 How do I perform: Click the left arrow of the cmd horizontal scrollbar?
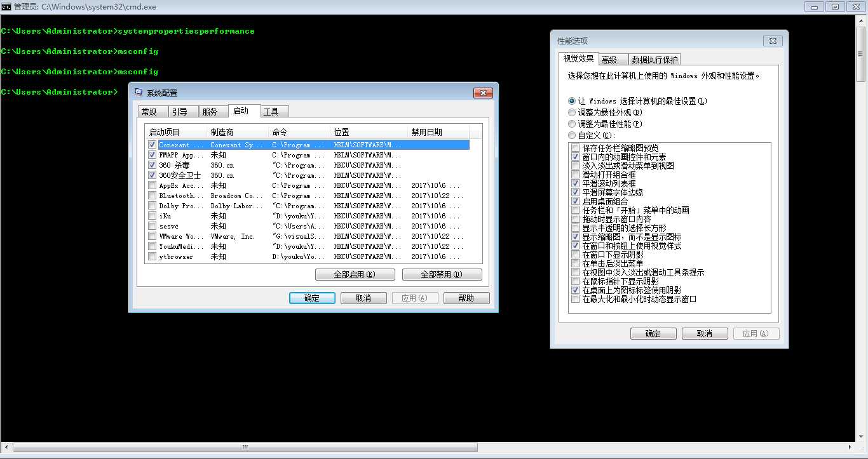(6, 447)
